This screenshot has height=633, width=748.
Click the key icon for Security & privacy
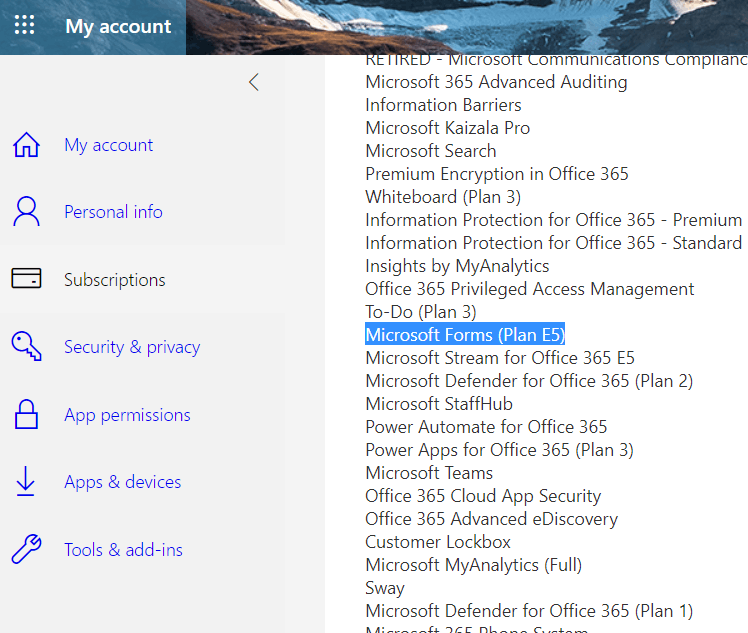pos(26,346)
